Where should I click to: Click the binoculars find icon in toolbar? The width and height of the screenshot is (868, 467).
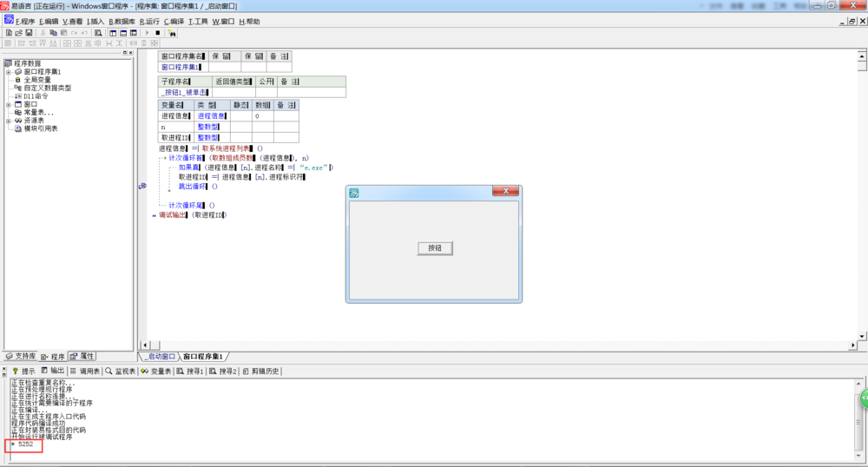(x=172, y=33)
